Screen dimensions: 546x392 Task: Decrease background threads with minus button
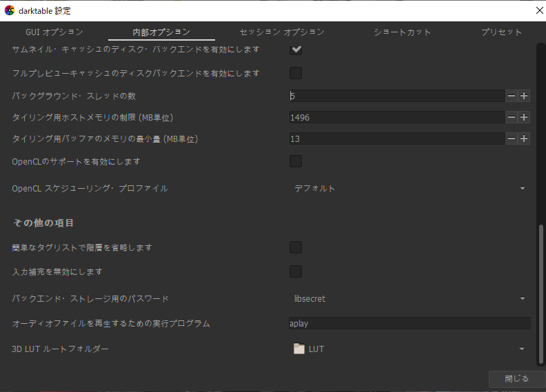click(x=511, y=96)
